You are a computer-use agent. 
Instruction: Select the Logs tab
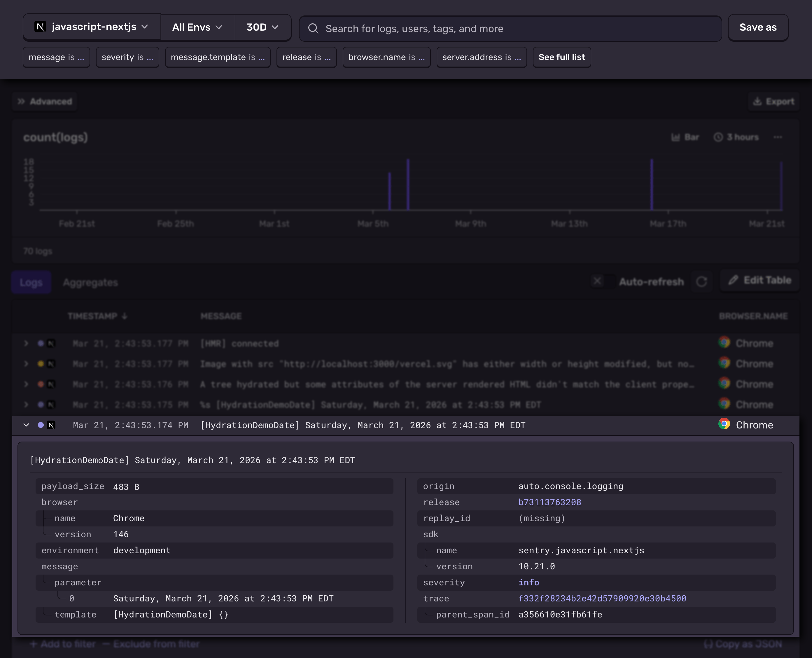tap(31, 282)
